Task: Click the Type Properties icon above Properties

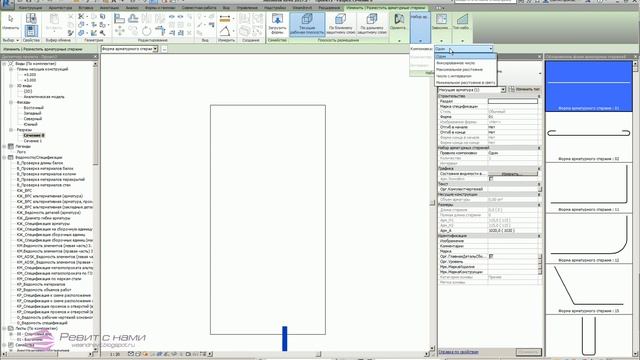Action: 31,18
